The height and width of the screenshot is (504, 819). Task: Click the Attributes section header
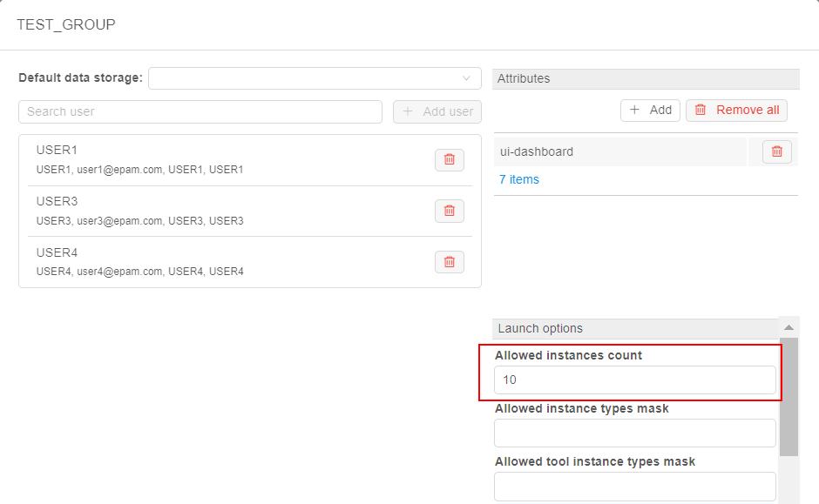[x=646, y=79]
